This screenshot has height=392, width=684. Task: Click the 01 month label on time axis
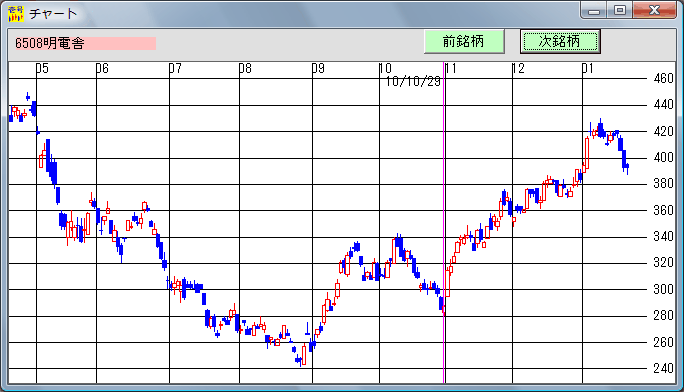(x=588, y=68)
